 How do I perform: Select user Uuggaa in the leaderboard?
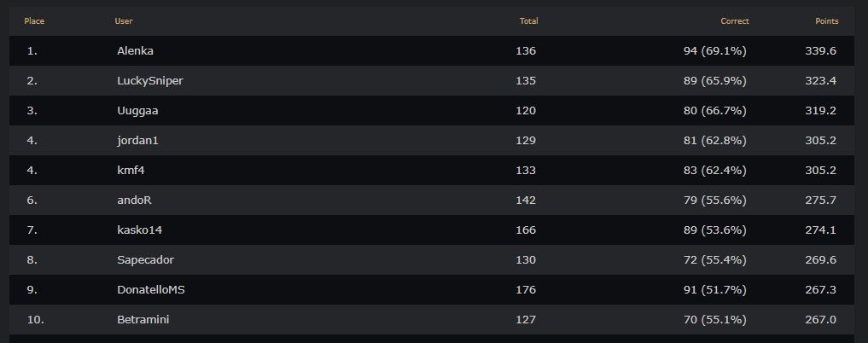click(x=137, y=111)
